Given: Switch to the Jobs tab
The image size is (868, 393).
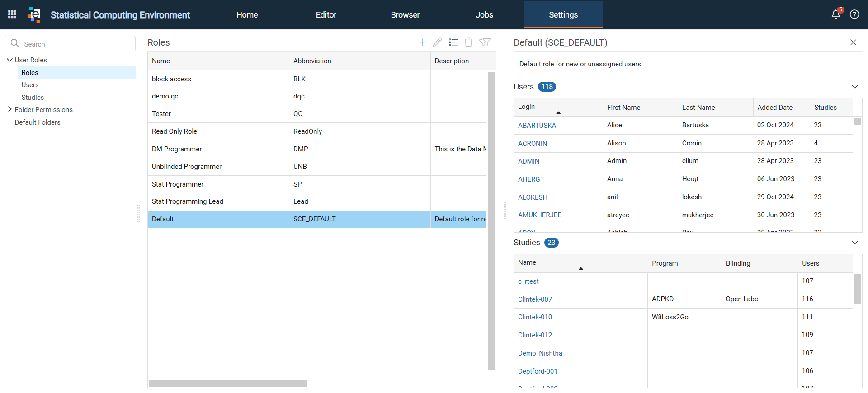Looking at the screenshot, I should click(x=484, y=15).
